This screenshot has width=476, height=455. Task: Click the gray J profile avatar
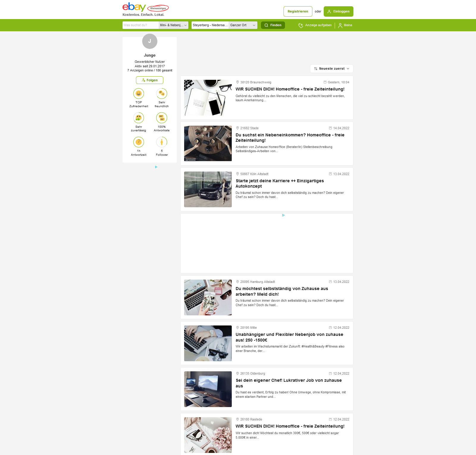coord(150,41)
